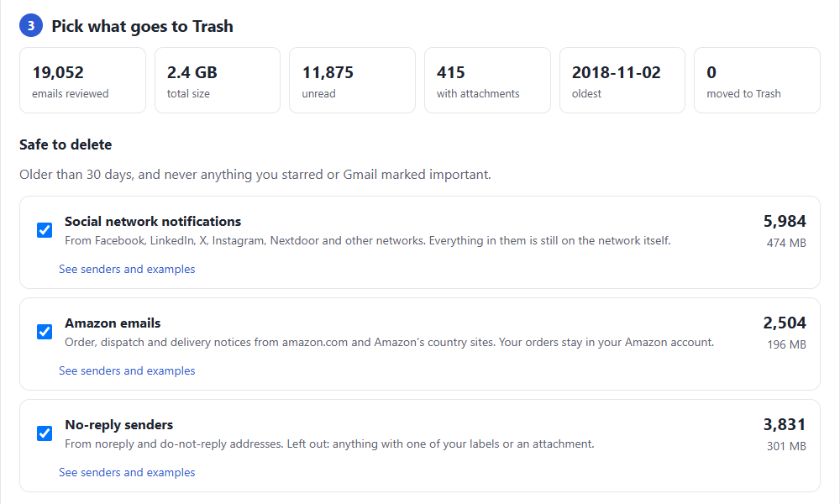The image size is (840, 504).
Task: Click the Order, dispatch and delivery notices description
Action: pyautogui.click(x=390, y=342)
